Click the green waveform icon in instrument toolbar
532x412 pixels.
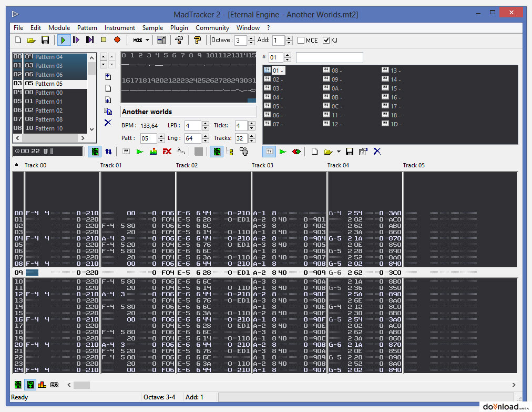[x=283, y=152]
